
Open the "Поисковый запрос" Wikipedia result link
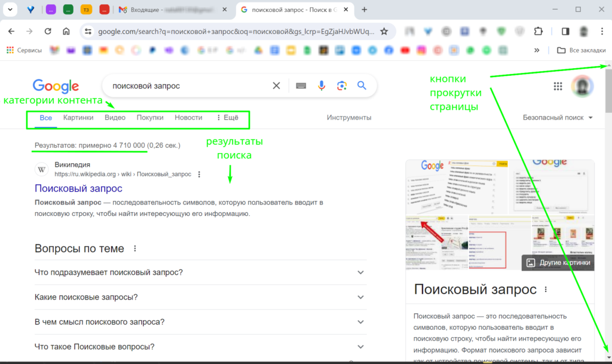click(x=78, y=188)
